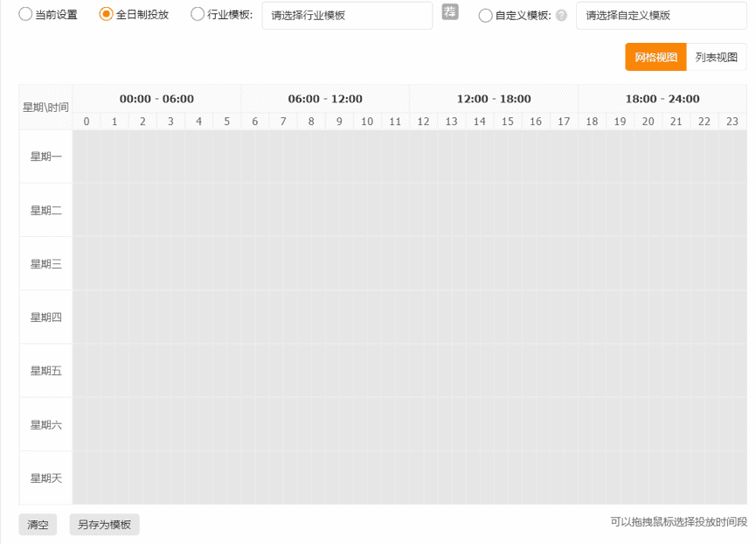The width and height of the screenshot is (756, 544).
Task: Switch to 网格视图 tab
Action: click(655, 57)
